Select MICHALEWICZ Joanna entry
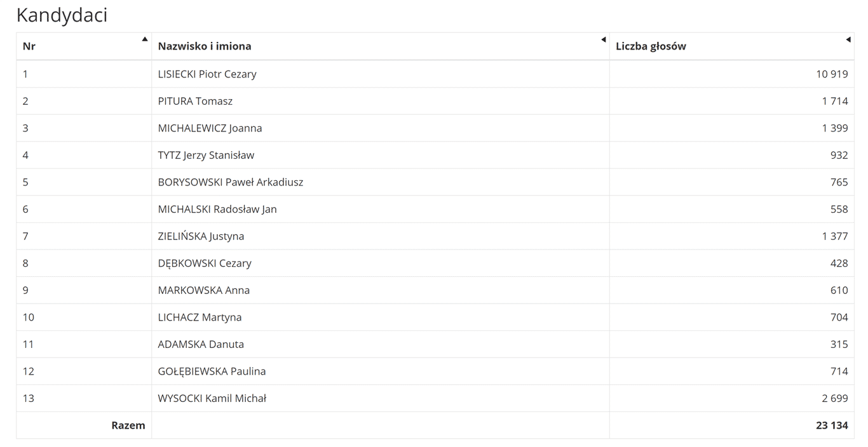 (x=210, y=128)
